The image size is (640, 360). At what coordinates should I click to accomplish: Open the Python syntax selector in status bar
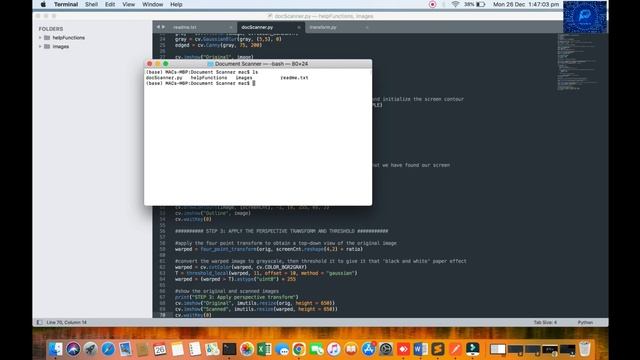click(585, 322)
